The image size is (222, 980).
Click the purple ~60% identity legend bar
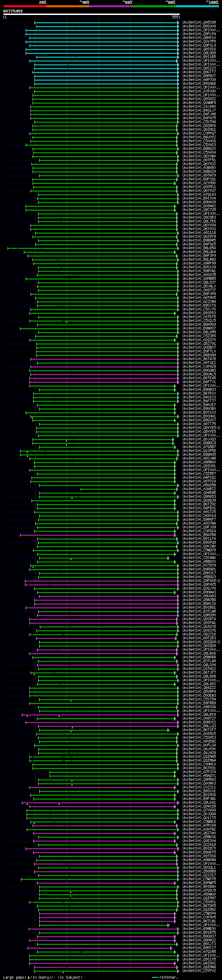coord(111,6)
